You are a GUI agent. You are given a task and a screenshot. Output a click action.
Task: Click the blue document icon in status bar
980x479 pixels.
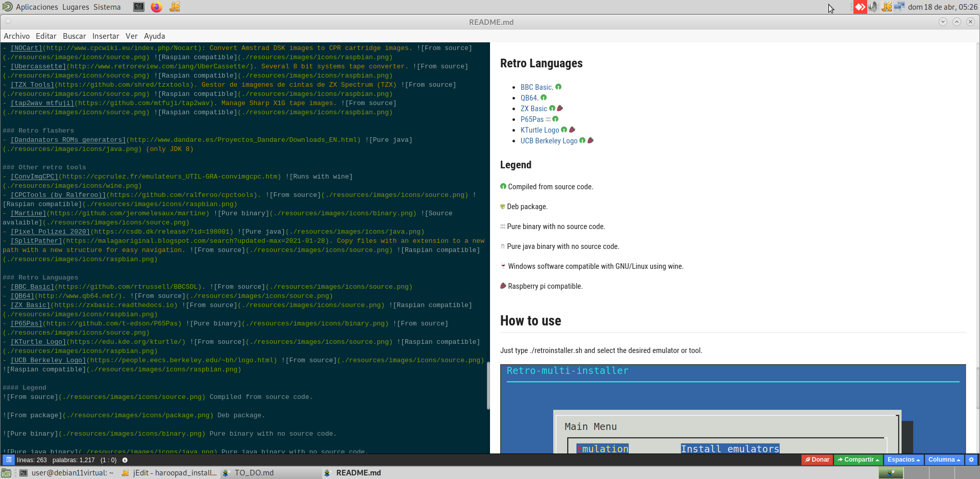[9, 460]
